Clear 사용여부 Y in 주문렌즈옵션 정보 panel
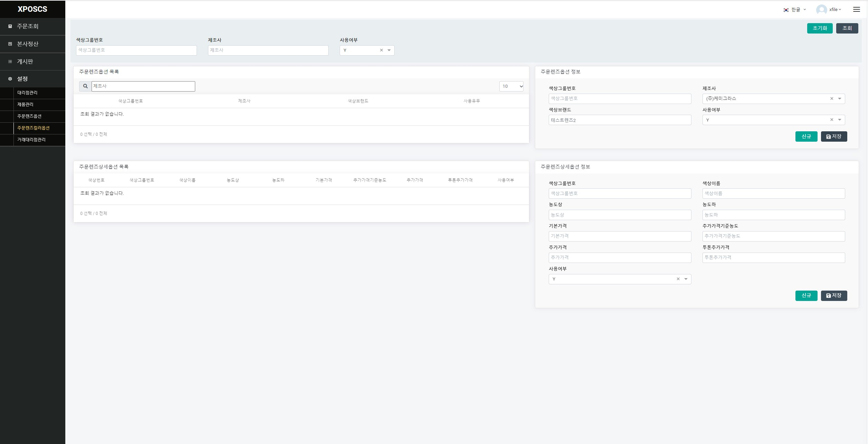868x444 pixels. point(832,120)
